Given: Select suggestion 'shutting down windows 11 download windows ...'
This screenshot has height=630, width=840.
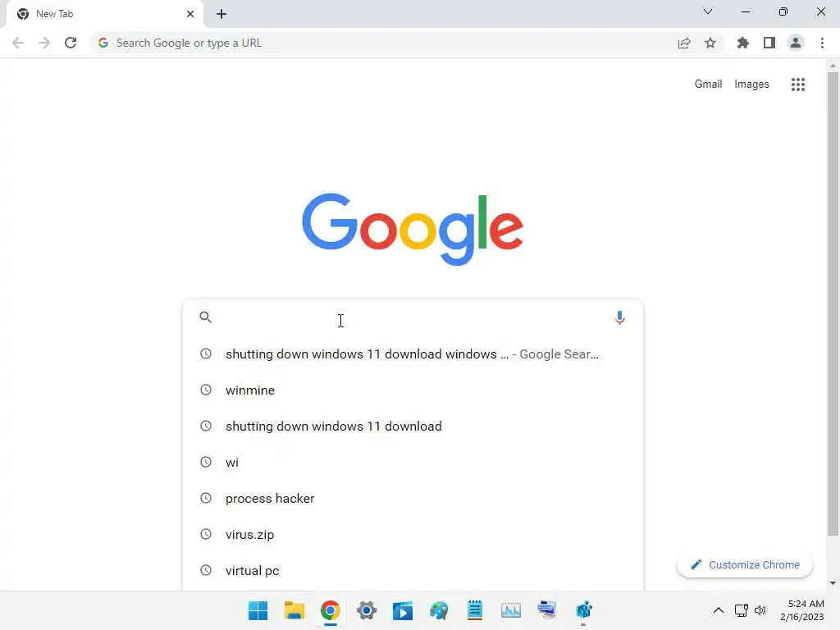Looking at the screenshot, I should click(x=413, y=354).
